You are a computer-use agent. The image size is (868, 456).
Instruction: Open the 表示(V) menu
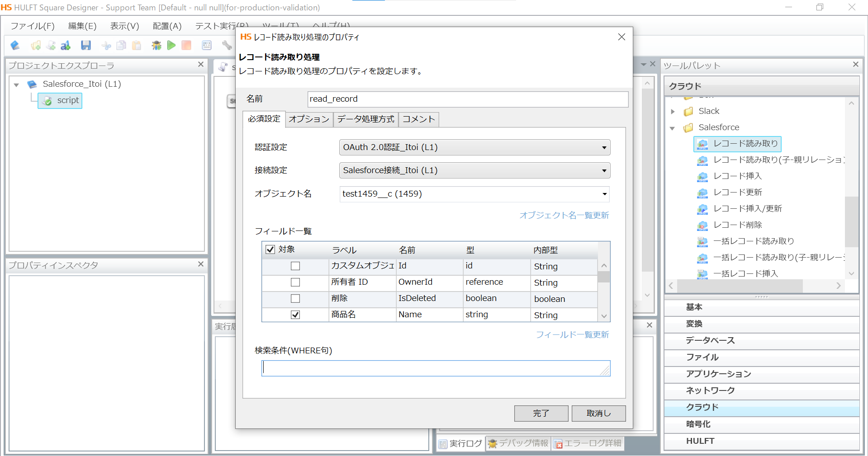pos(124,26)
